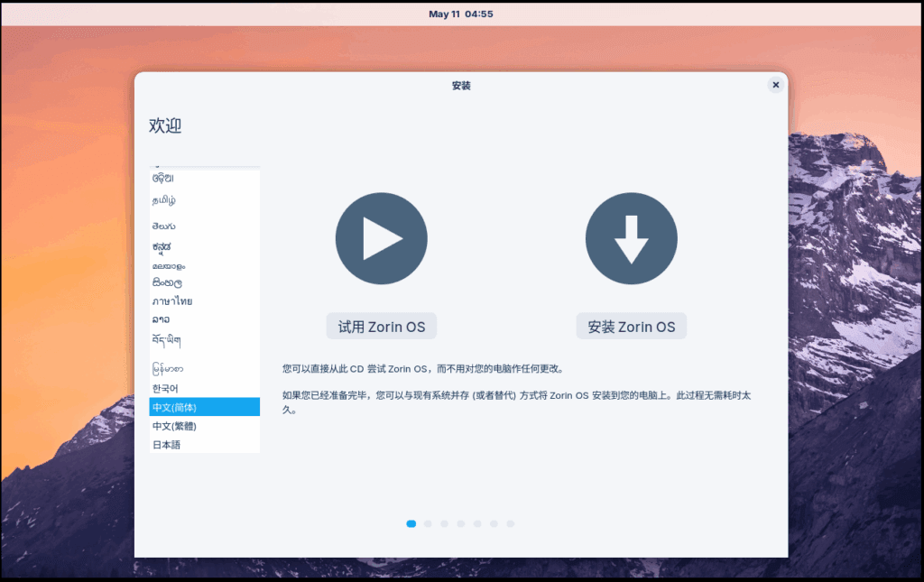Close the 安装 installer window
Viewport: 924px width, 582px height.
tap(775, 85)
